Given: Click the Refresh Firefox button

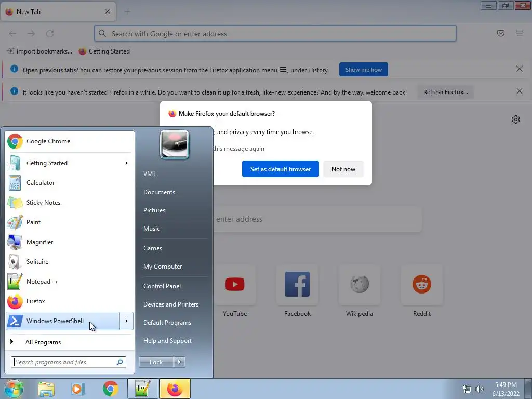Looking at the screenshot, I should [x=445, y=92].
